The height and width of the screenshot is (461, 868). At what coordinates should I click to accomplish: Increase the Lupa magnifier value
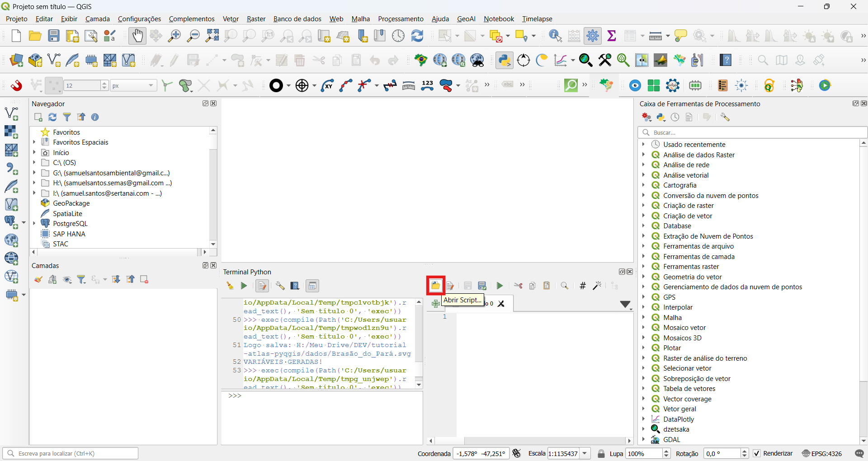[666, 451]
